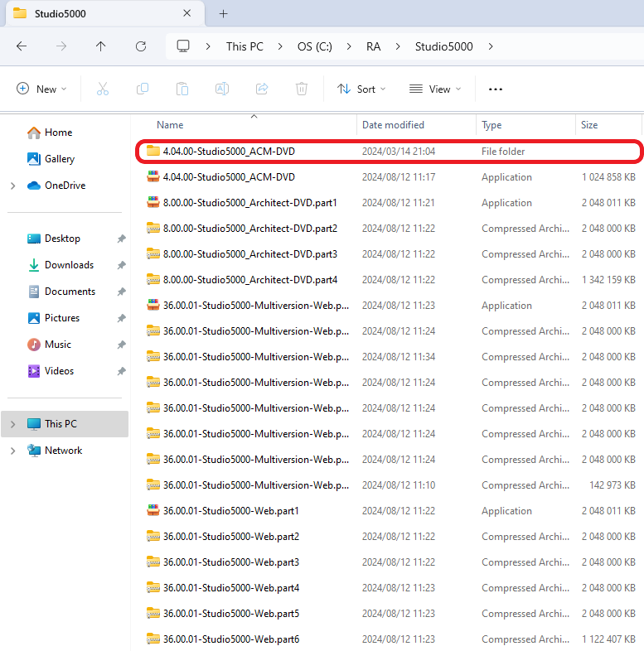Sort files by Type column header
This screenshot has width=644, height=651.
(491, 125)
